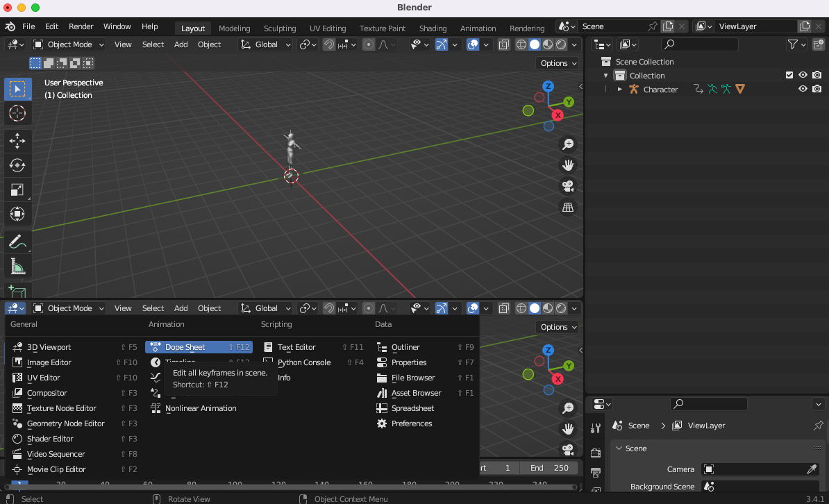The image size is (829, 504).
Task: Open outliner filter dropdown
Action: 797,44
